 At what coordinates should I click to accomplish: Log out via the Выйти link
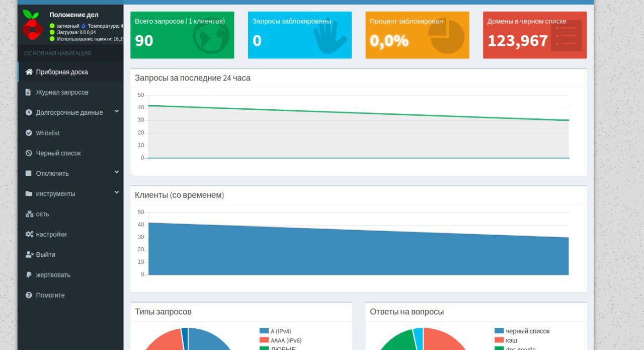(x=70, y=254)
